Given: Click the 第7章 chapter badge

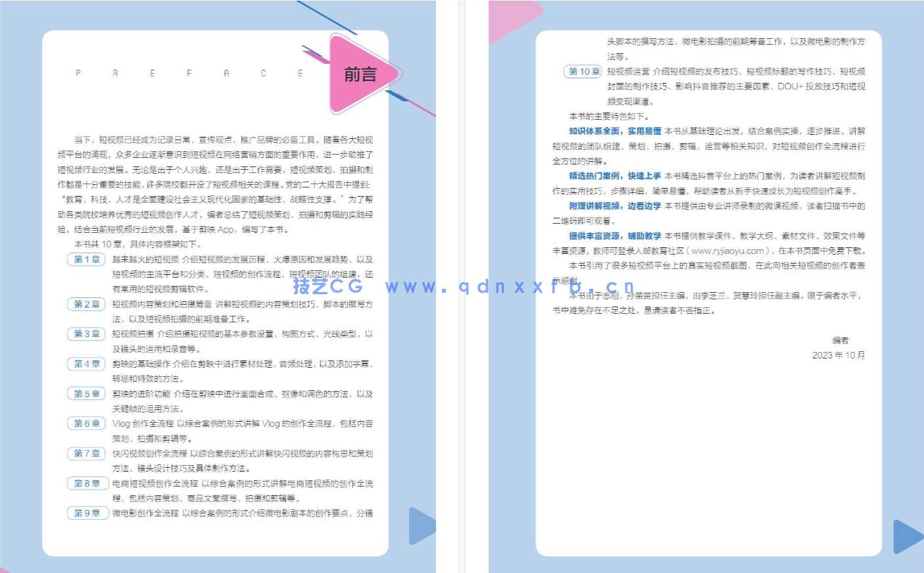Looking at the screenshot, I should pos(86,453).
